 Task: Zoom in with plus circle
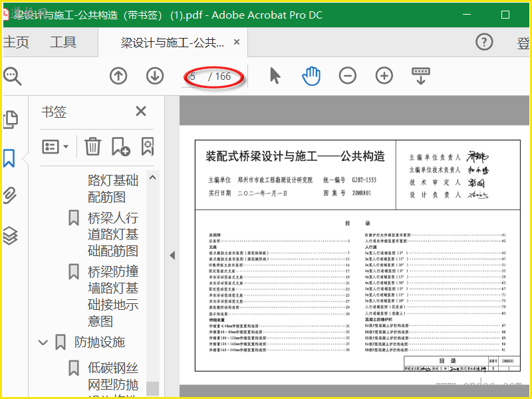pos(384,75)
